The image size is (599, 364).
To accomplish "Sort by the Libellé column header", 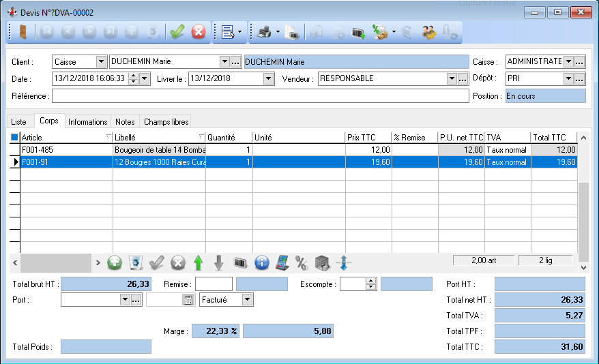I will click(x=159, y=138).
